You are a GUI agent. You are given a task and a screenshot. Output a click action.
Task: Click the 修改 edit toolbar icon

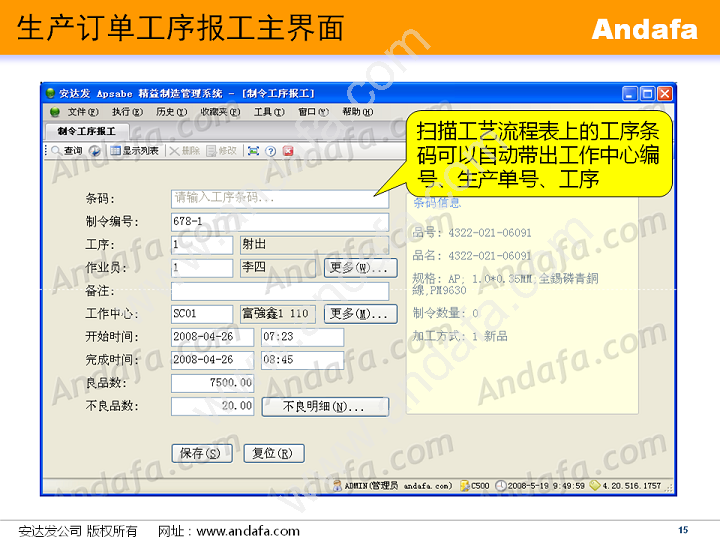click(x=220, y=151)
